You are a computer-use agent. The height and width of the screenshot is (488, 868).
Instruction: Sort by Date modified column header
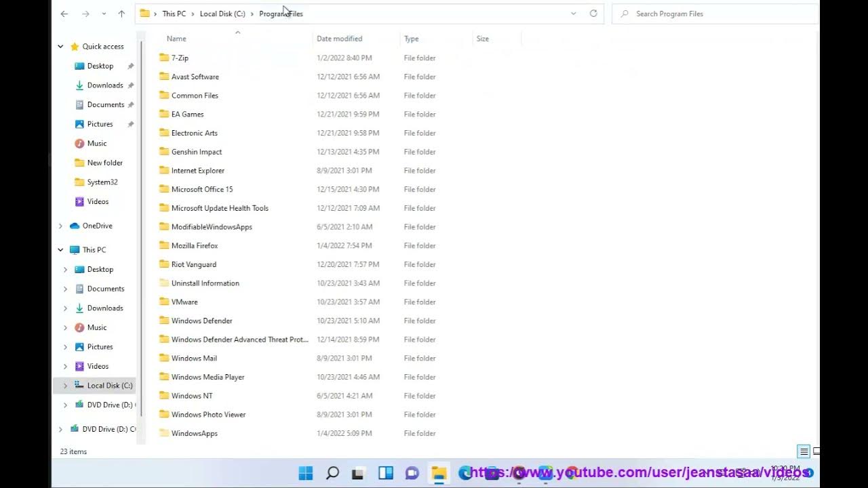[339, 39]
